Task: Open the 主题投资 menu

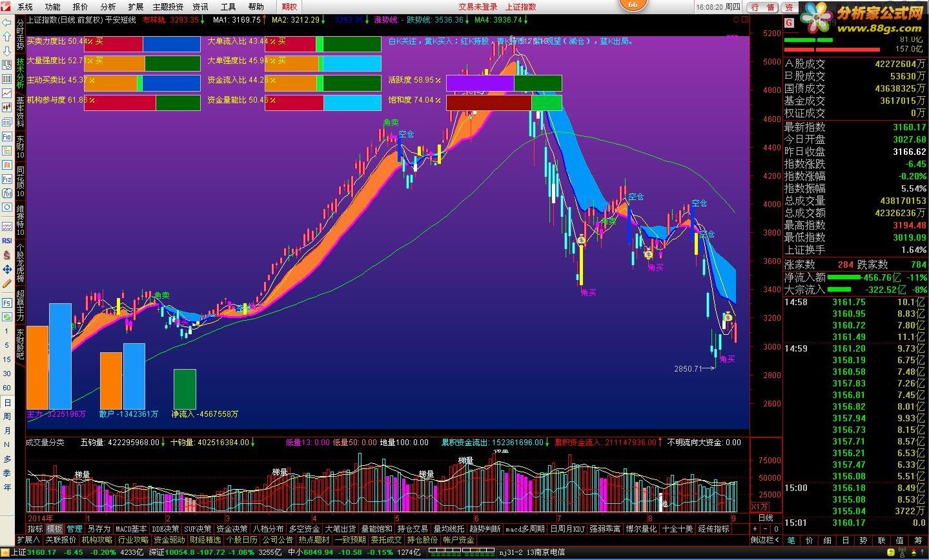Action: (167, 6)
